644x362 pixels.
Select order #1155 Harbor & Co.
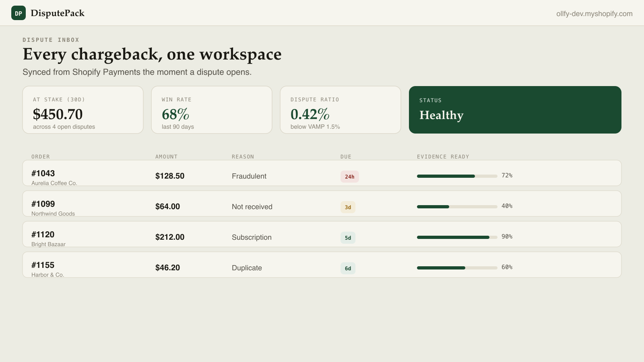click(x=322, y=265)
